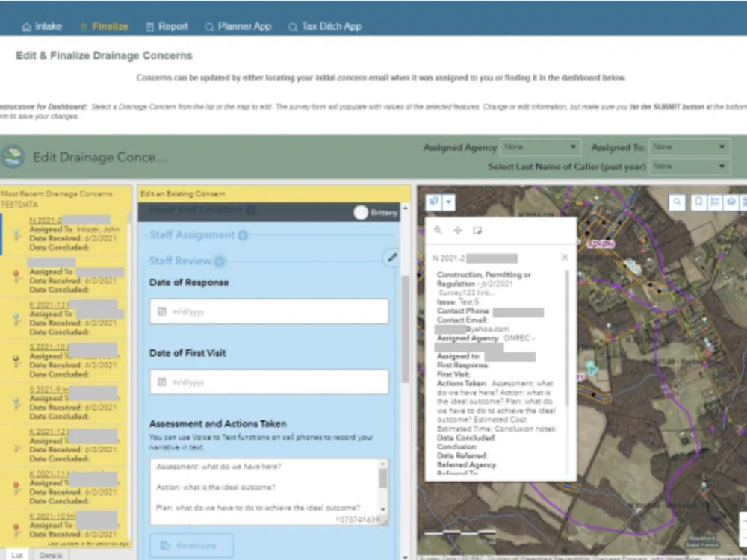Close the N 2021-2 map popup
The width and height of the screenshot is (747, 560).
pos(565,257)
